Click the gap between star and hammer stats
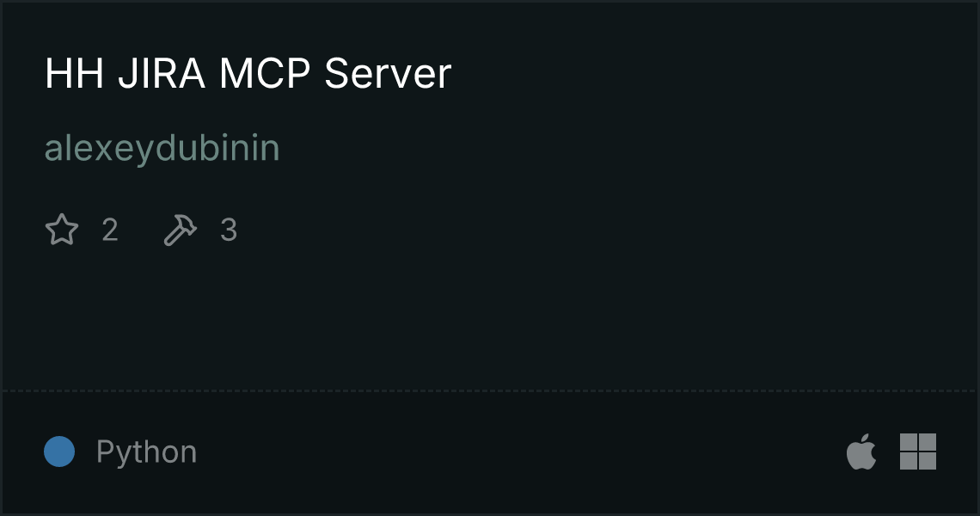The width and height of the screenshot is (980, 516). [x=141, y=230]
